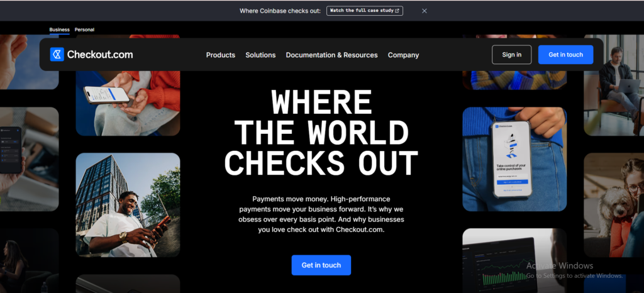The height and width of the screenshot is (293, 644).
Task: Open the Solutions menu
Action: (260, 55)
